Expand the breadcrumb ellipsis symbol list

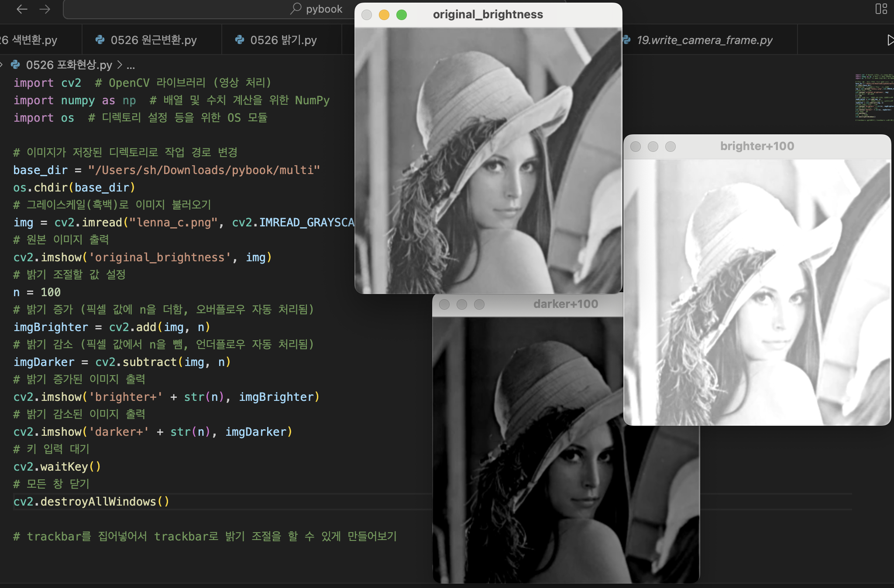[x=131, y=65]
